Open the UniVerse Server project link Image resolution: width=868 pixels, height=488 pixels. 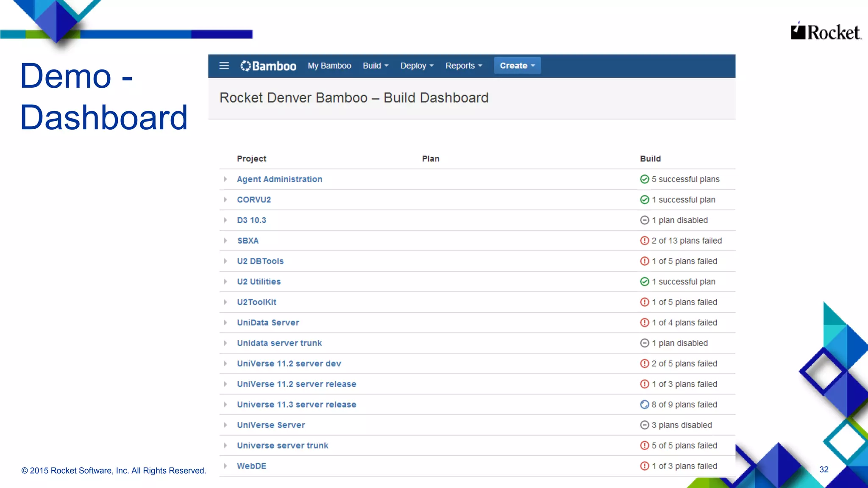coord(271,425)
